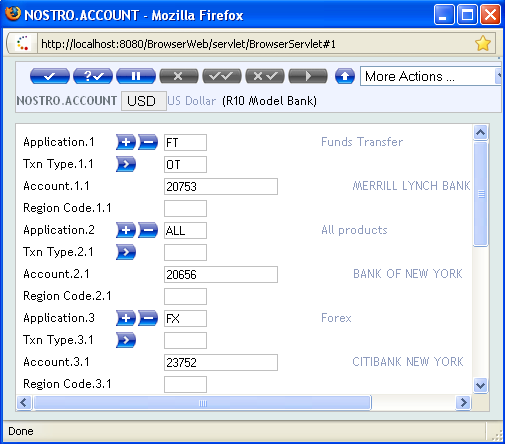Click the vertical scrollbar down arrow

pos(480,386)
